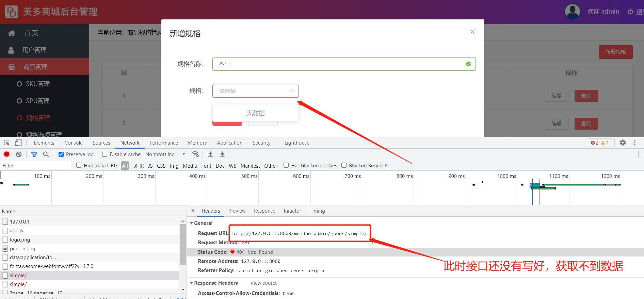The image size is (644, 299).
Task: Toggle the network filter funnel icon
Action: [x=34, y=154]
